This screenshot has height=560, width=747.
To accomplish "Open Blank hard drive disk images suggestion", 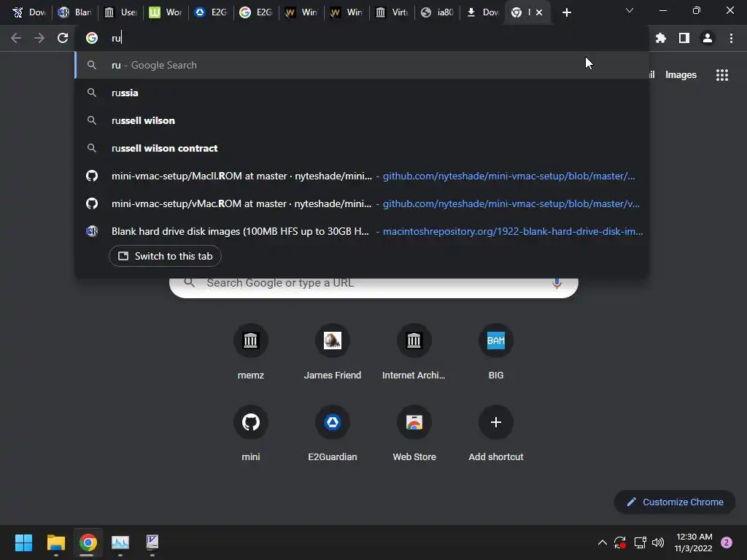I will (362, 231).
